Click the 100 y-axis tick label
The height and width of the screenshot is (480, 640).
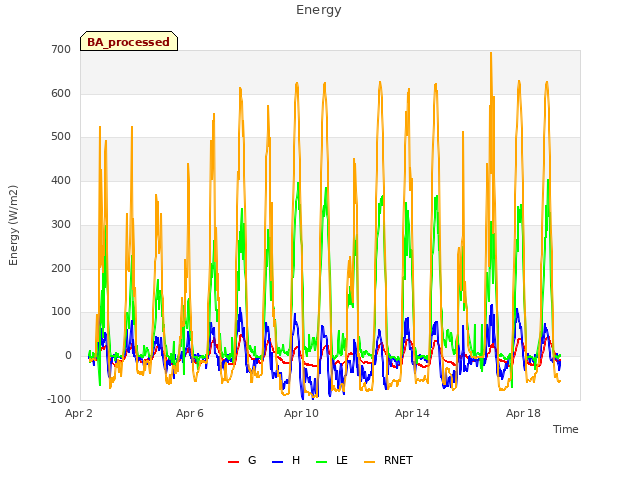tap(61, 312)
